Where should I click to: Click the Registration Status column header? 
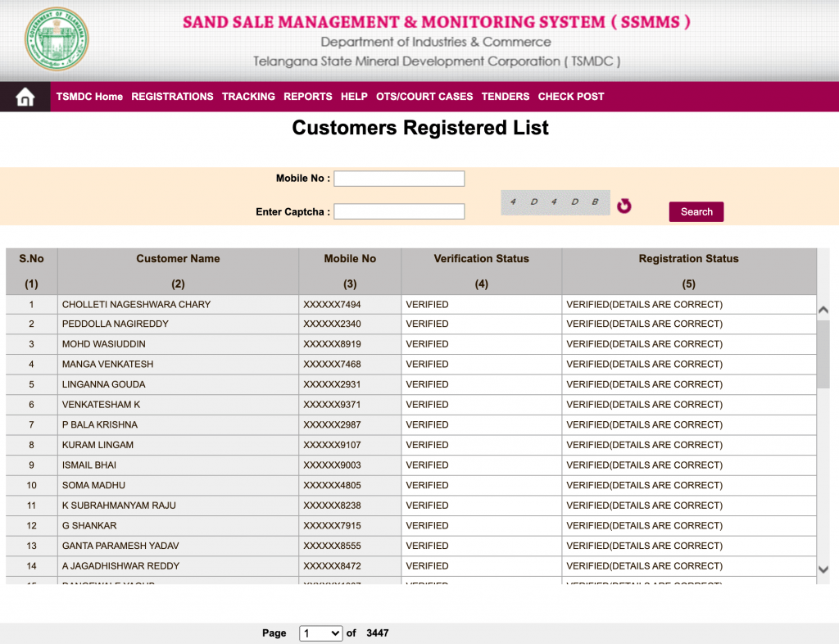(688, 271)
